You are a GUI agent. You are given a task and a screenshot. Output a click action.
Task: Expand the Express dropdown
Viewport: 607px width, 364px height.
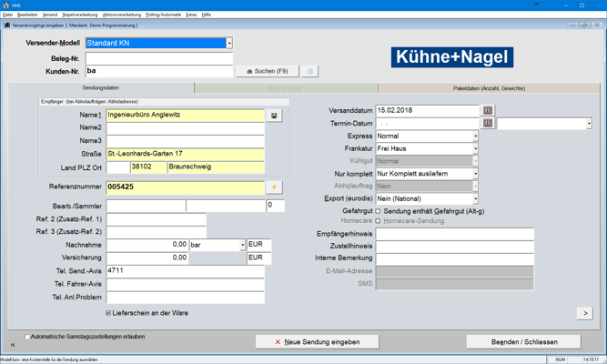[x=475, y=136]
